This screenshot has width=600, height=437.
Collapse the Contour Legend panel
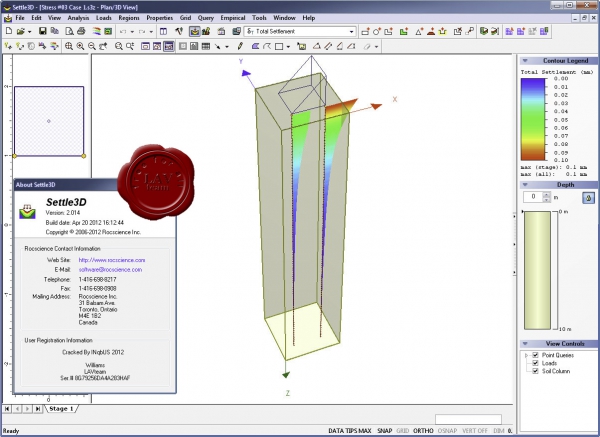(x=525, y=60)
